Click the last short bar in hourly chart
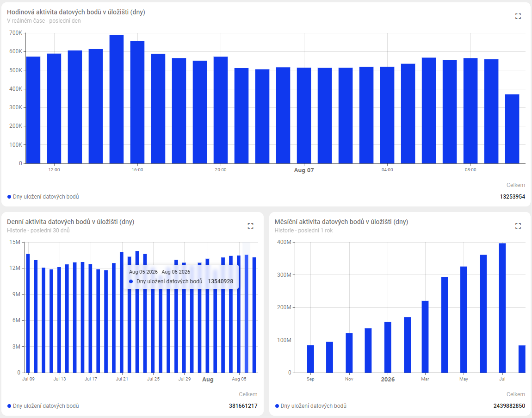Image resolution: width=532 pixels, height=418 pixels. tap(512, 129)
